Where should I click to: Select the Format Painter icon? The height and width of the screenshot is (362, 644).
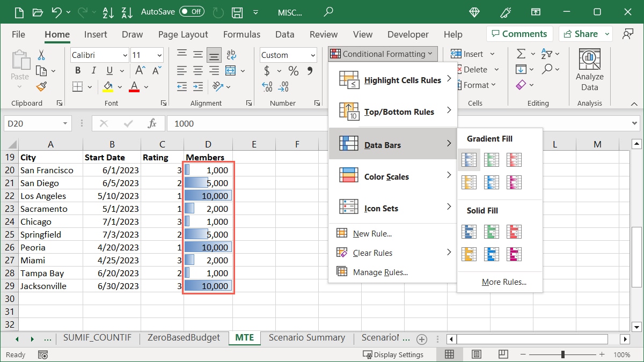[x=42, y=86]
